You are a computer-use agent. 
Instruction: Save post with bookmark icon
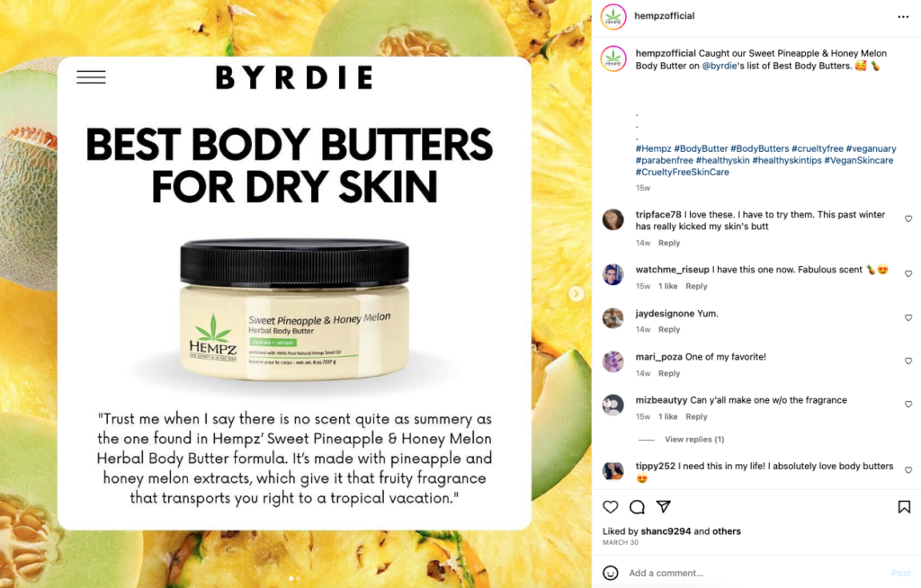tap(904, 507)
